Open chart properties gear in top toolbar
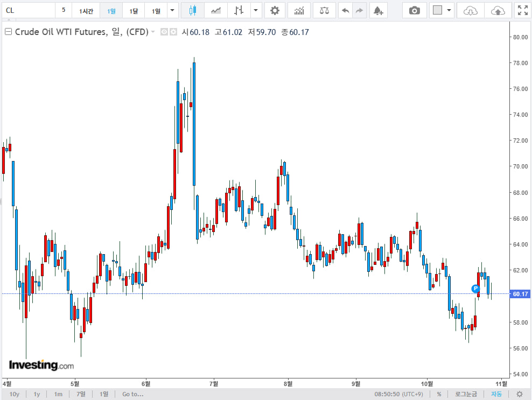 coord(275,10)
